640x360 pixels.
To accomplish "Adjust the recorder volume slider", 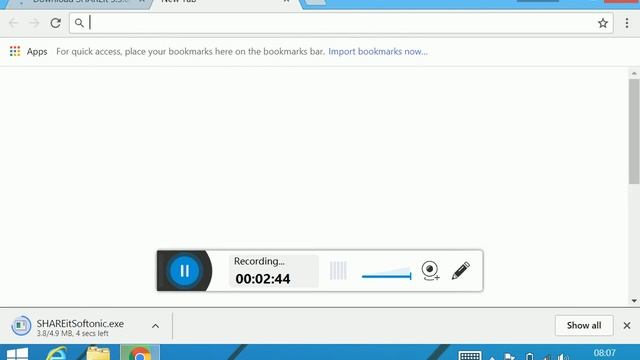I will [x=387, y=273].
